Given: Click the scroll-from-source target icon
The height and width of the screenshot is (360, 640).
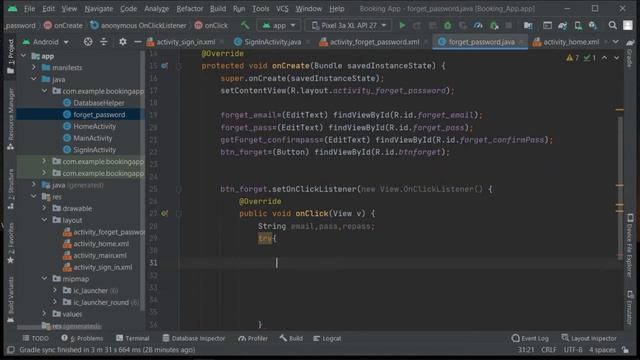Looking at the screenshot, I should pos(88,42).
